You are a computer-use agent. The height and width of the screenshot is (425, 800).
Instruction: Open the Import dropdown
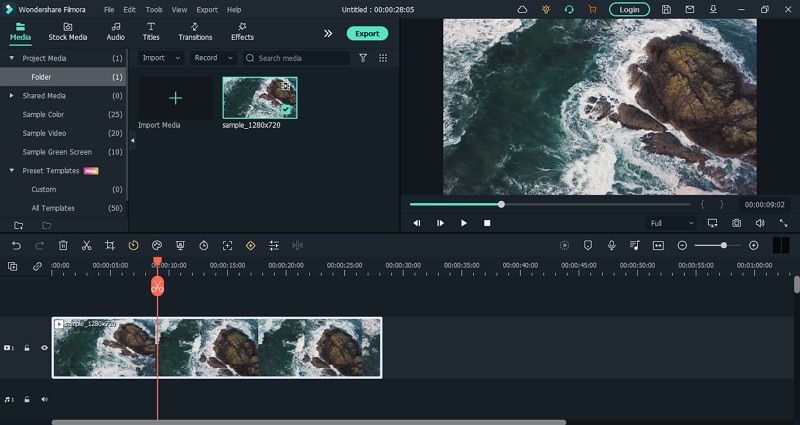pyautogui.click(x=161, y=58)
